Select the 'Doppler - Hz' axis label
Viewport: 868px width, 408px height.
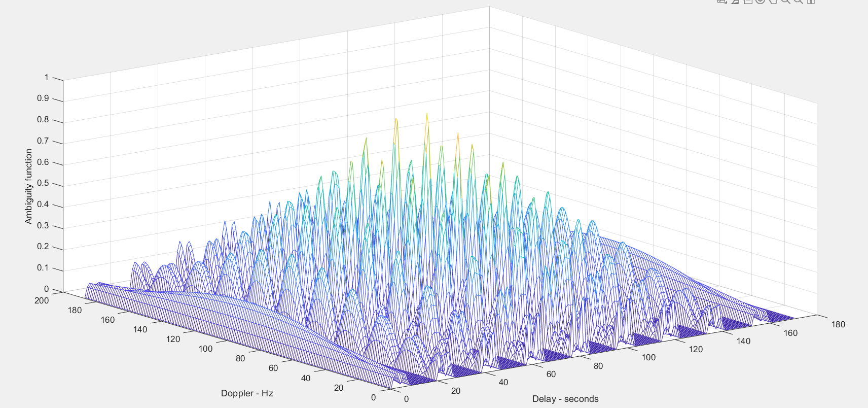click(247, 393)
